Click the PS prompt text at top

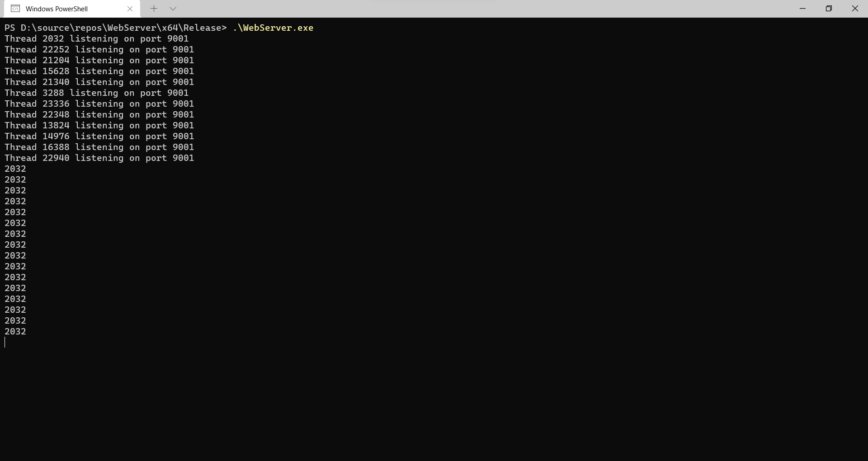(x=9, y=28)
